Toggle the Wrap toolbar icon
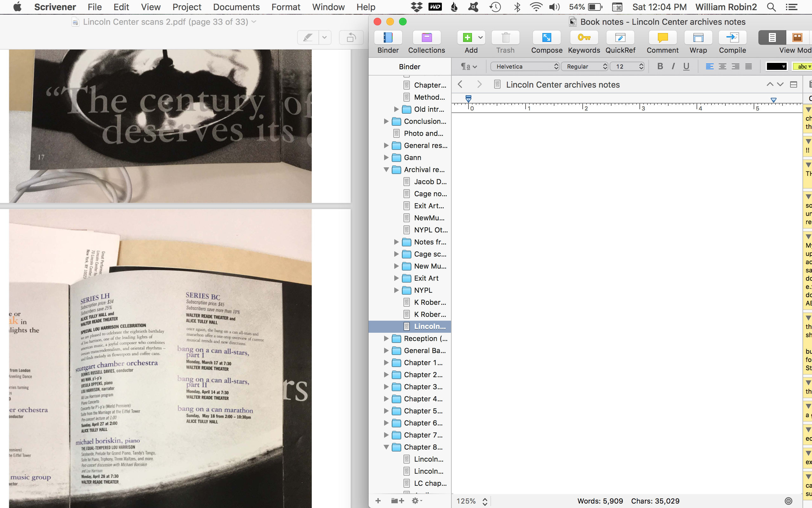The height and width of the screenshot is (508, 812). [x=698, y=38]
